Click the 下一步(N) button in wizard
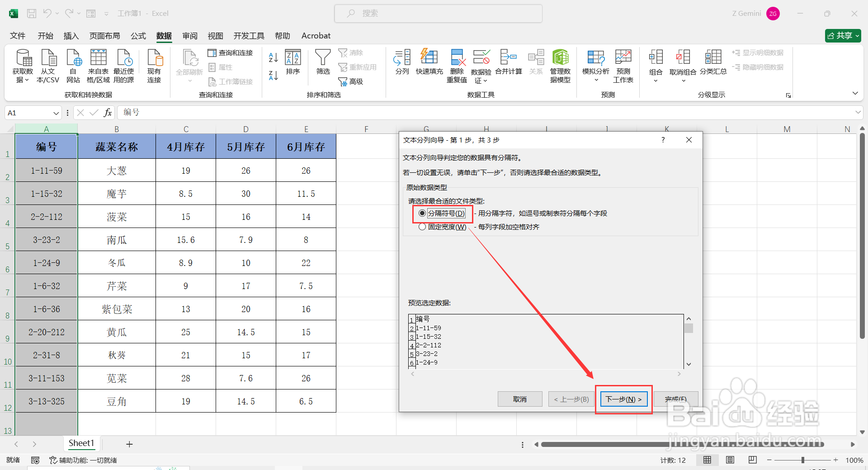Image resolution: width=868 pixels, height=470 pixels. pyautogui.click(x=623, y=399)
